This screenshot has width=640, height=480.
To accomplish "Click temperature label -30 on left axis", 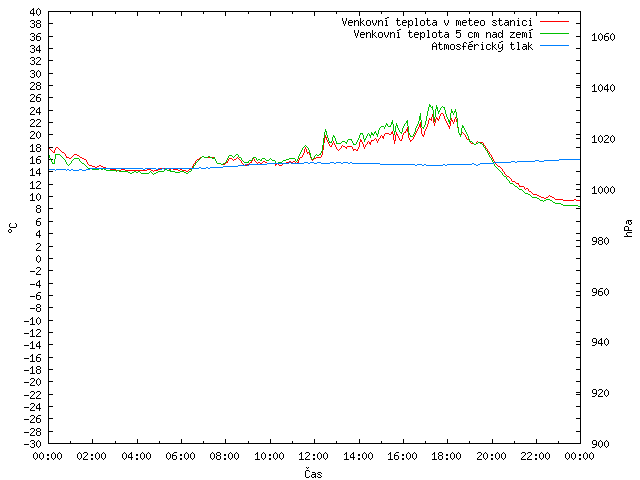I will tap(33, 444).
